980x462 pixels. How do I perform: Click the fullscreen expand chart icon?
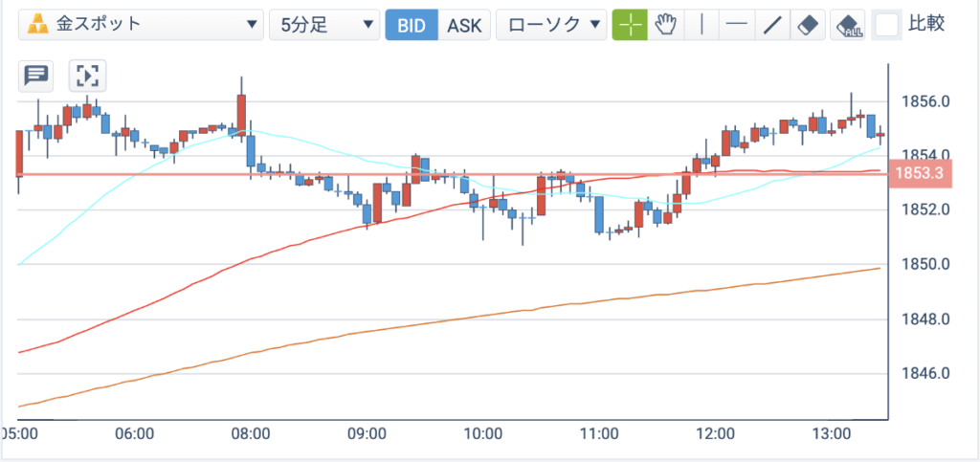click(87, 77)
